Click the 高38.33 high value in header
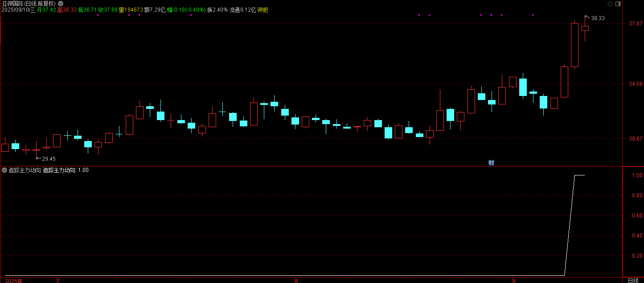 [67, 10]
